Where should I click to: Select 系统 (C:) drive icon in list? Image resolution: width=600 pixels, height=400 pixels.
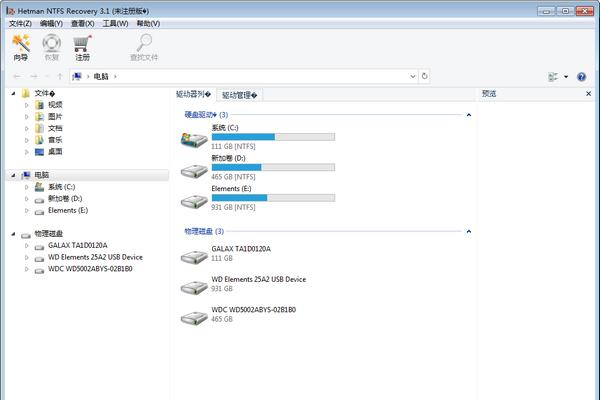point(194,140)
